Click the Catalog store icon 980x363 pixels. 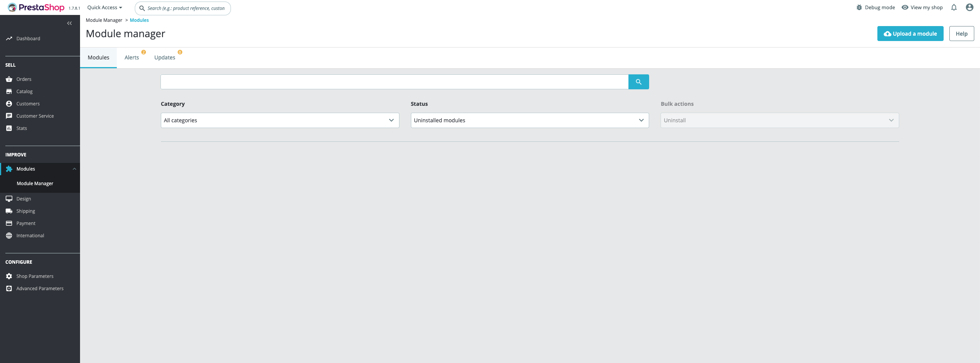pyautogui.click(x=9, y=91)
